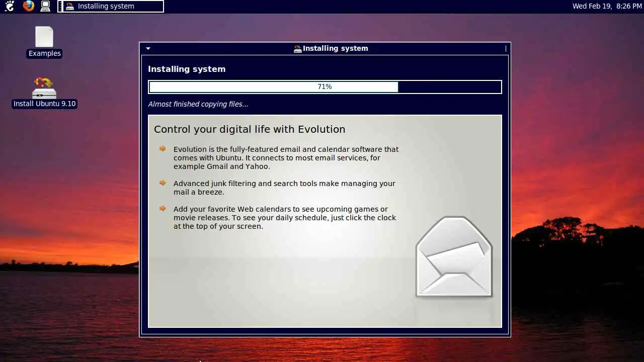This screenshot has width=644, height=362.
Task: Click the Control your digital life heading
Action: tap(250, 129)
